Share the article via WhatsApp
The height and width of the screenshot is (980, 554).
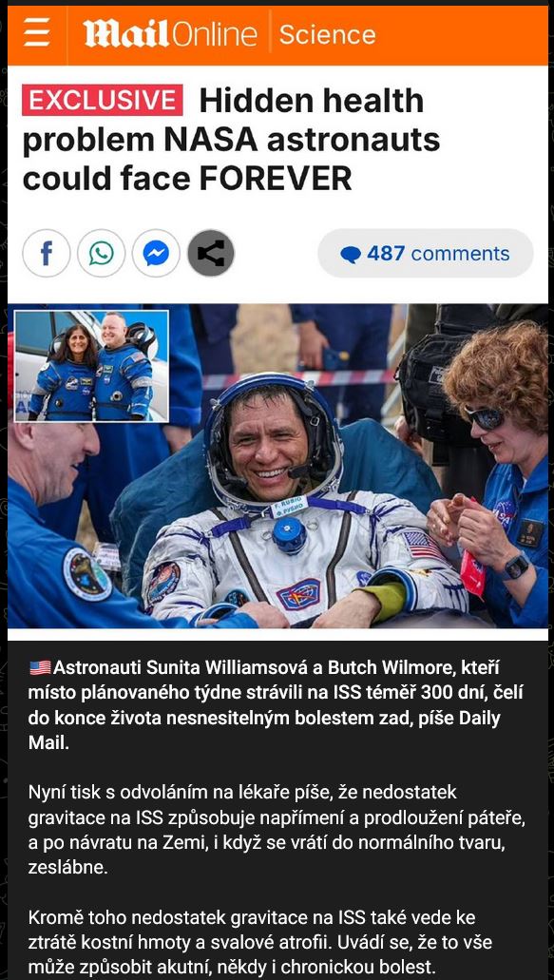pyautogui.click(x=101, y=253)
